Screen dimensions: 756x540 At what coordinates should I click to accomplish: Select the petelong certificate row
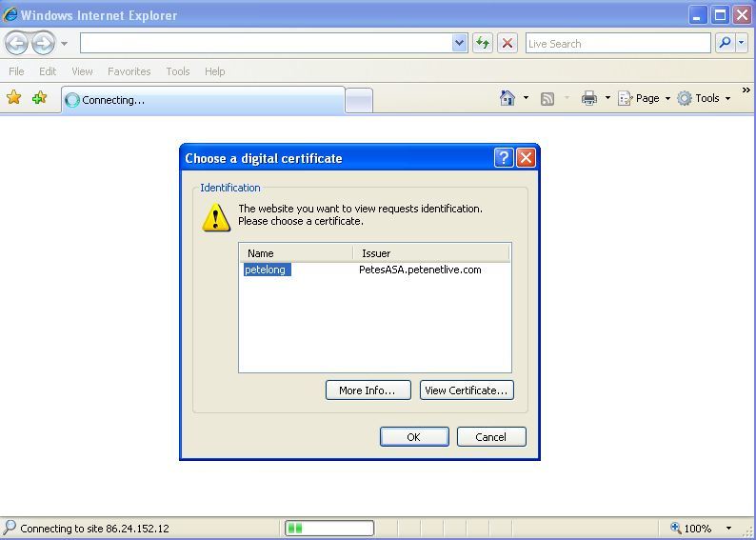coord(268,270)
